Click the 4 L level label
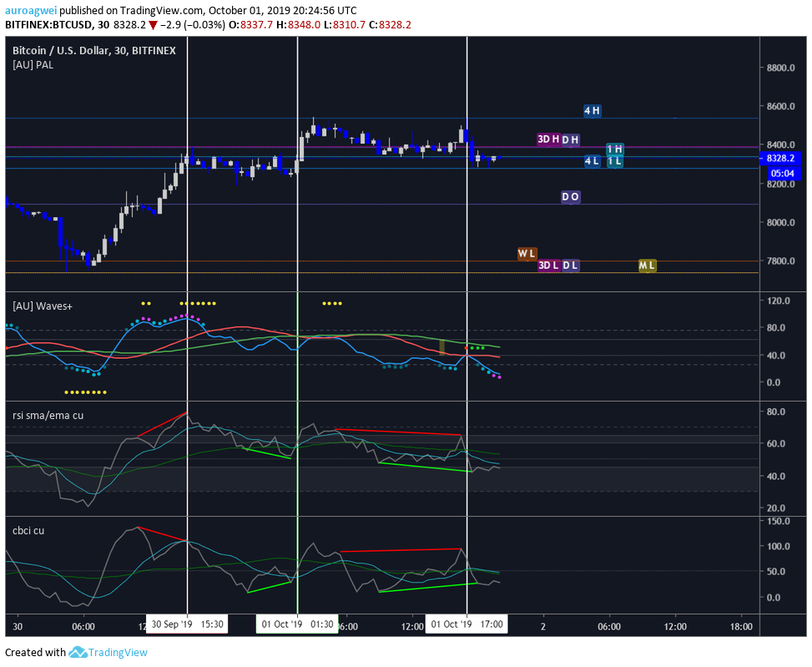 pos(592,161)
